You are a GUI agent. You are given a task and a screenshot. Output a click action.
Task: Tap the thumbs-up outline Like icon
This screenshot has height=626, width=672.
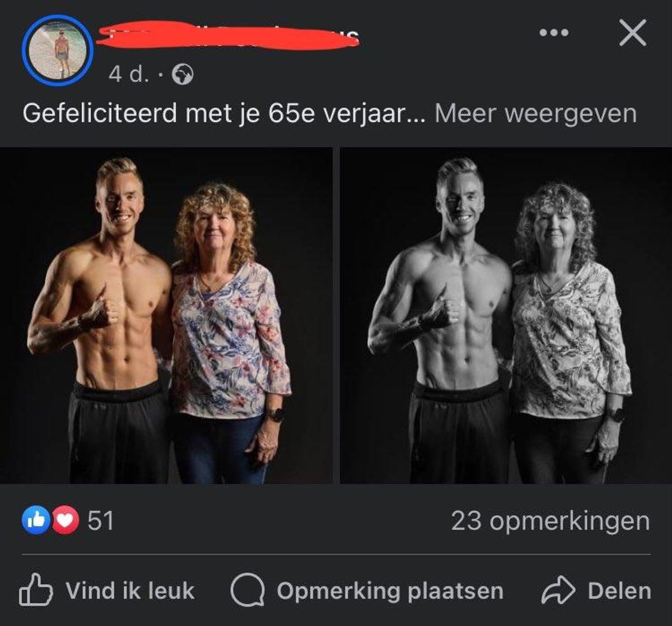36,590
